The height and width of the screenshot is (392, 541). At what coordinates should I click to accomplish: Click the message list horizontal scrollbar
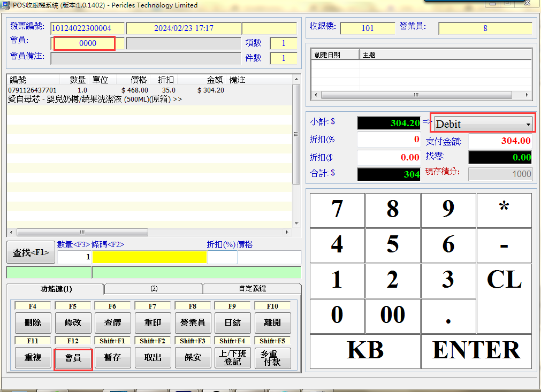tap(416, 95)
